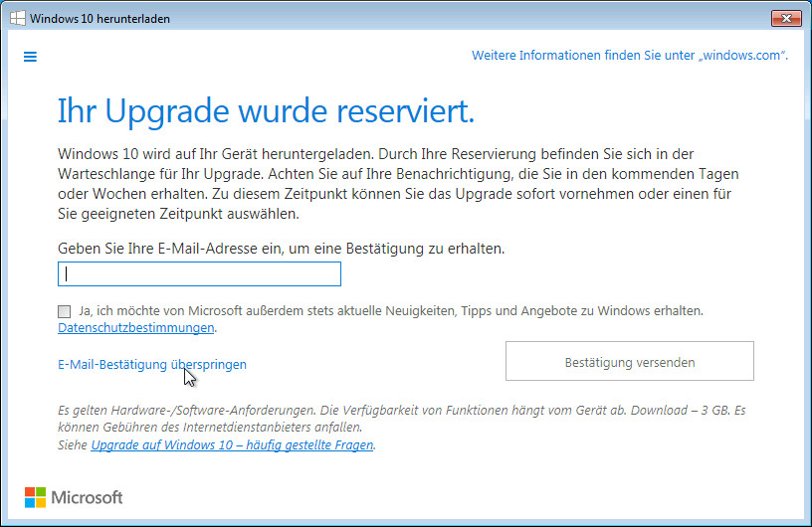Screen dimensions: 812x527
Task: Click the heading 'Ihr Upgrade wurde reserviert.'
Action: click(266, 111)
